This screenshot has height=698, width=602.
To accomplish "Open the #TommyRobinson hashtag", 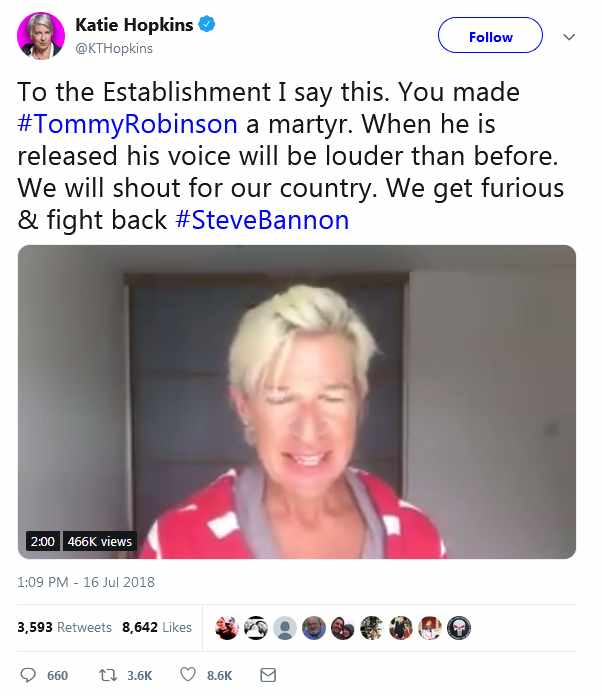I will 127,124.
